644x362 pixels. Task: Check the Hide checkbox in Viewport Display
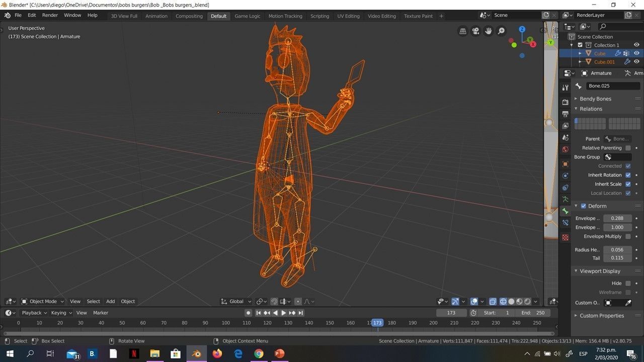pyautogui.click(x=628, y=283)
